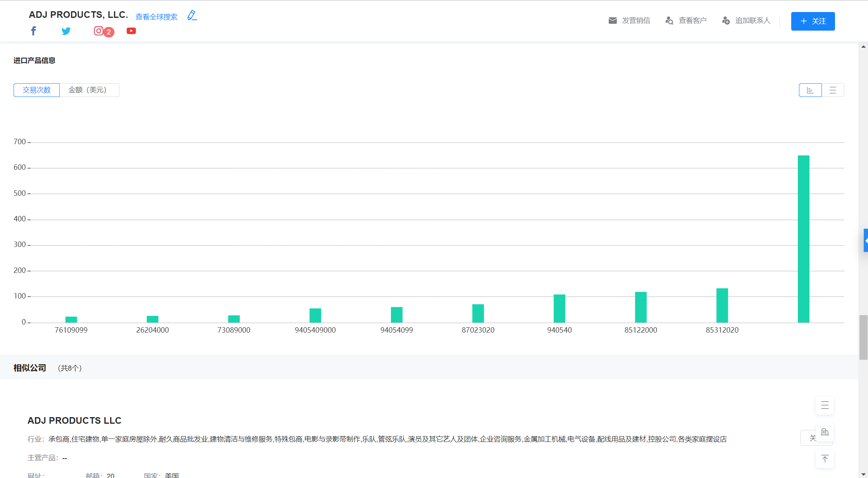This screenshot has height=478, width=868.
Task: Click the axis label 940540
Action: coord(559,330)
